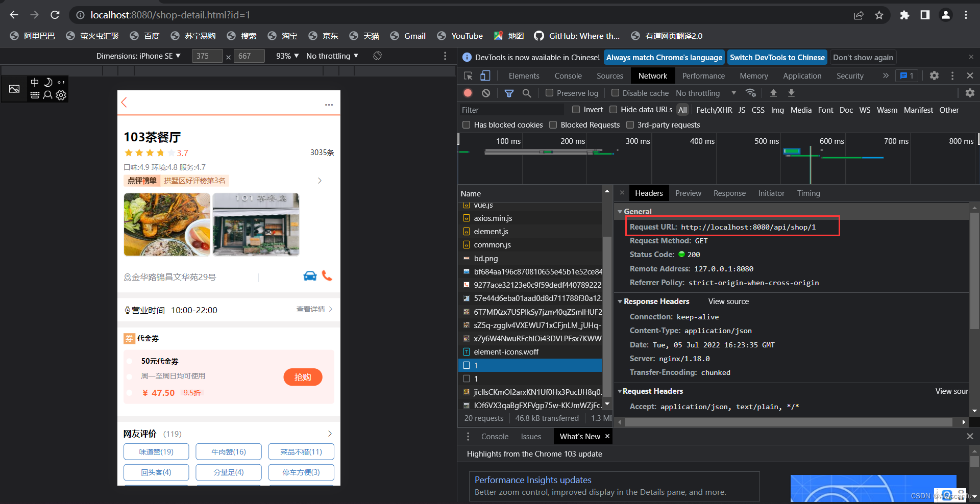Switch to the Console tab in top bar
980x504 pixels.
[568, 75]
